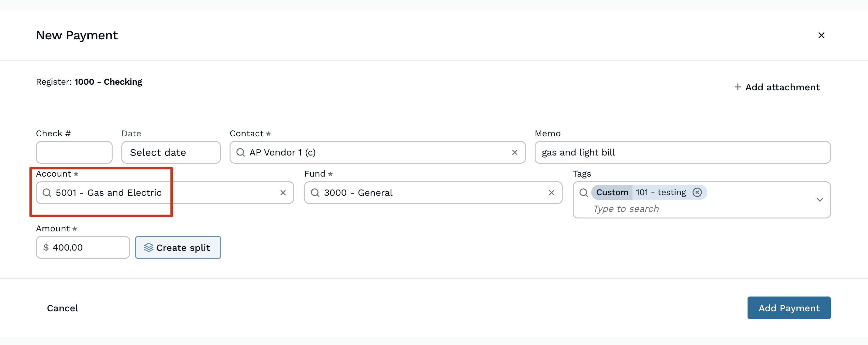Clear the AP Vendor 1 contact selection
The width and height of the screenshot is (868, 345).
pyautogui.click(x=515, y=152)
